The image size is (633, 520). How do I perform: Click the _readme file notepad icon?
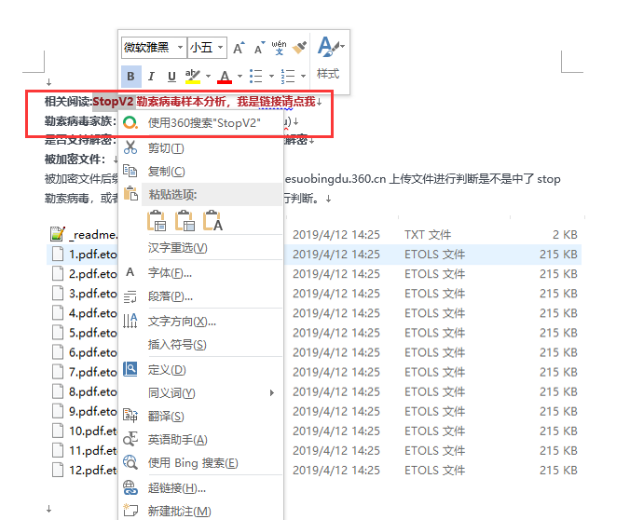(x=57, y=234)
